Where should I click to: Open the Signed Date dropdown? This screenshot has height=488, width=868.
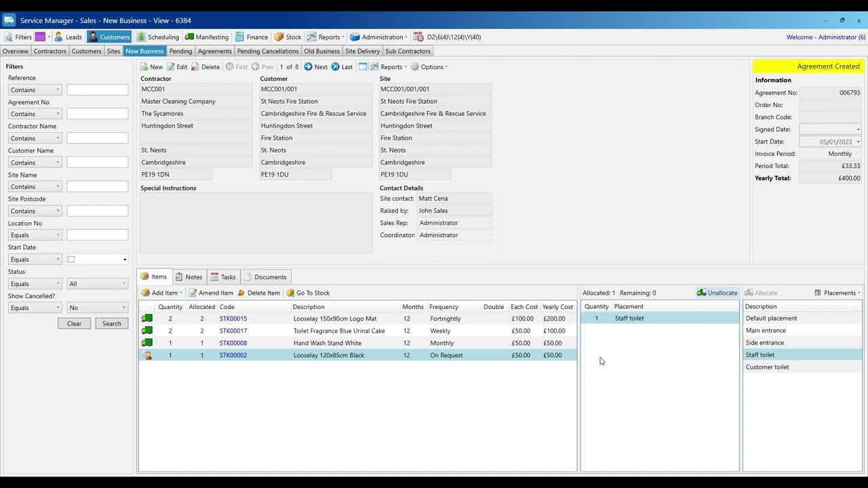858,129
